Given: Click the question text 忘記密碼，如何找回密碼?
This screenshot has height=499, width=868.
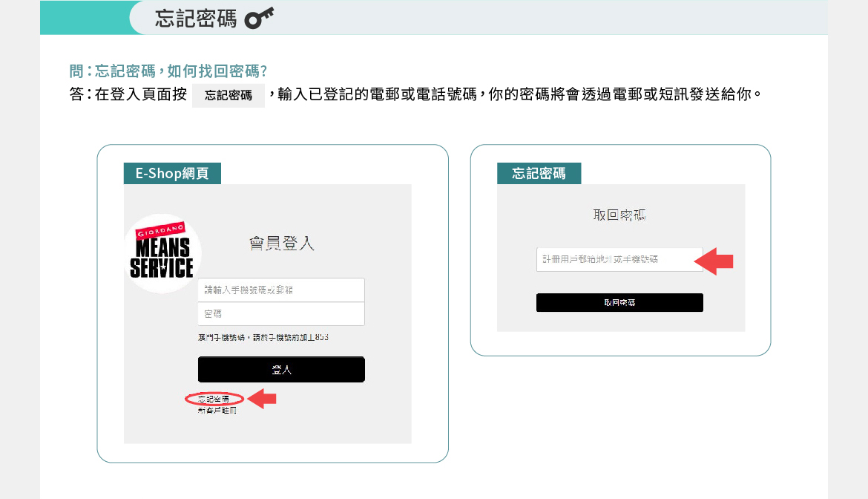Looking at the screenshot, I should 168,71.
